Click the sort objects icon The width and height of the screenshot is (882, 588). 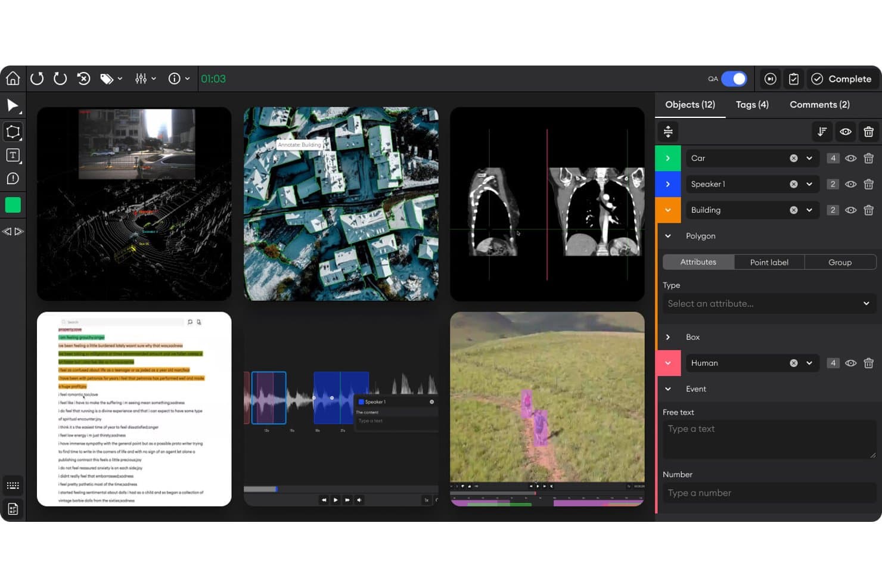coord(822,132)
